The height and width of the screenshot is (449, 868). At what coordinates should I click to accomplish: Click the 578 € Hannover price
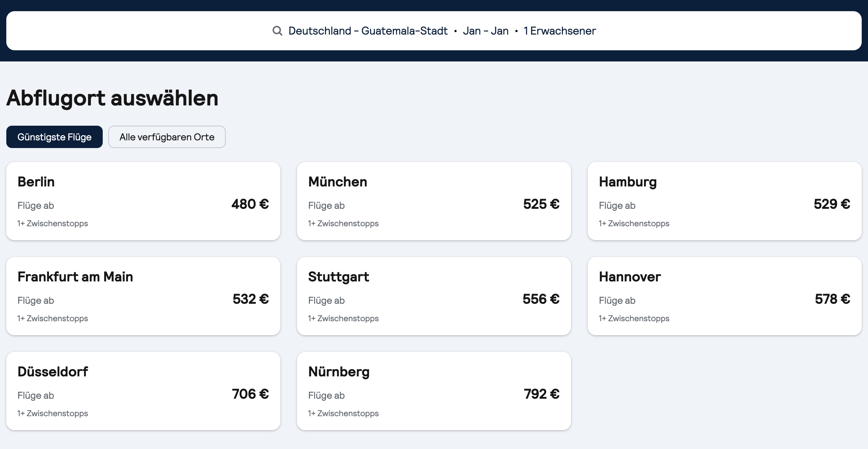832,299
